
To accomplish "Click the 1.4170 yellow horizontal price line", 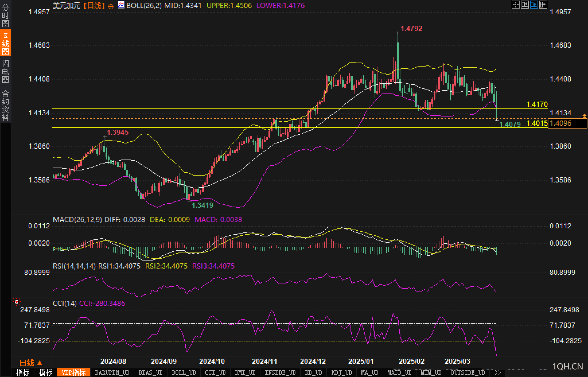I will (300, 109).
